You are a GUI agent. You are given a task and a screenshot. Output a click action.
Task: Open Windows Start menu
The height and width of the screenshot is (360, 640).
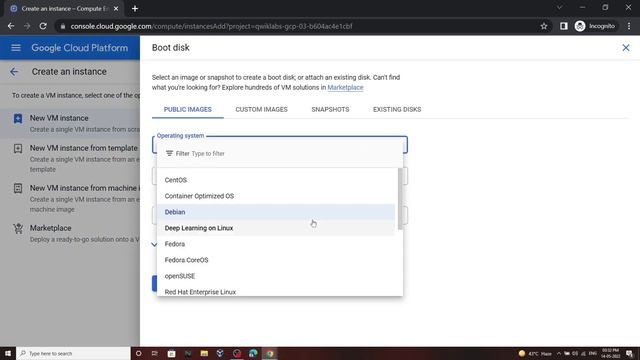pyautogui.click(x=8, y=353)
